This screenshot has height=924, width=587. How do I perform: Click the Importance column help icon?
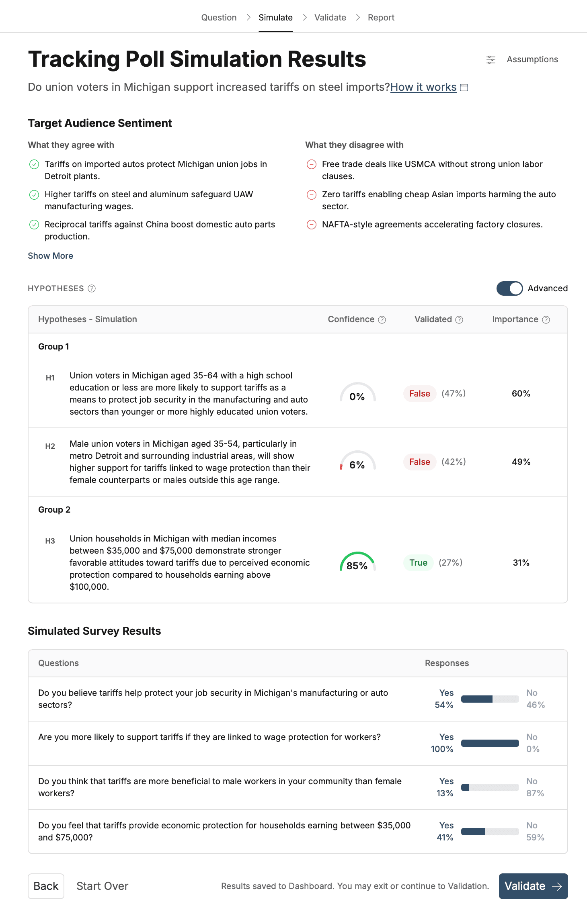click(546, 319)
